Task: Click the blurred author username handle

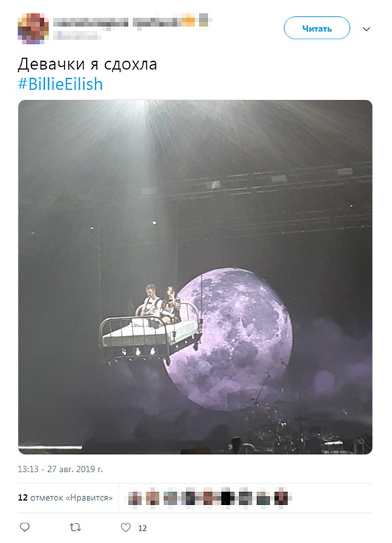Action: point(77,35)
